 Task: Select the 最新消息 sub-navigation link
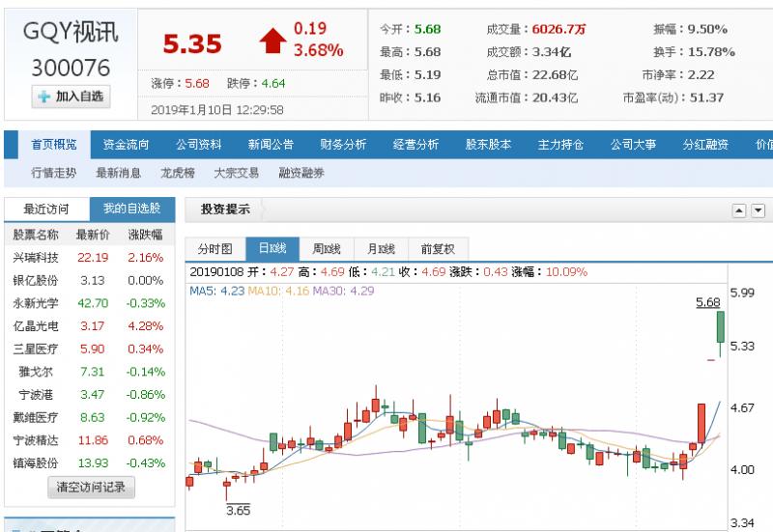(118, 173)
